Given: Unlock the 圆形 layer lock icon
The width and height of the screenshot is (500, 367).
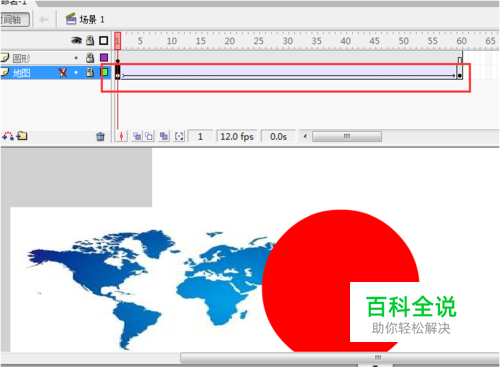Looking at the screenshot, I should [90, 58].
